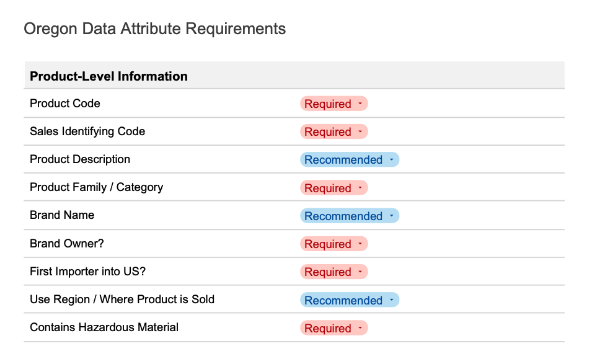Expand the Brand Name Recommended dropdown
Viewport: 597px width, 364px height.
(x=349, y=215)
